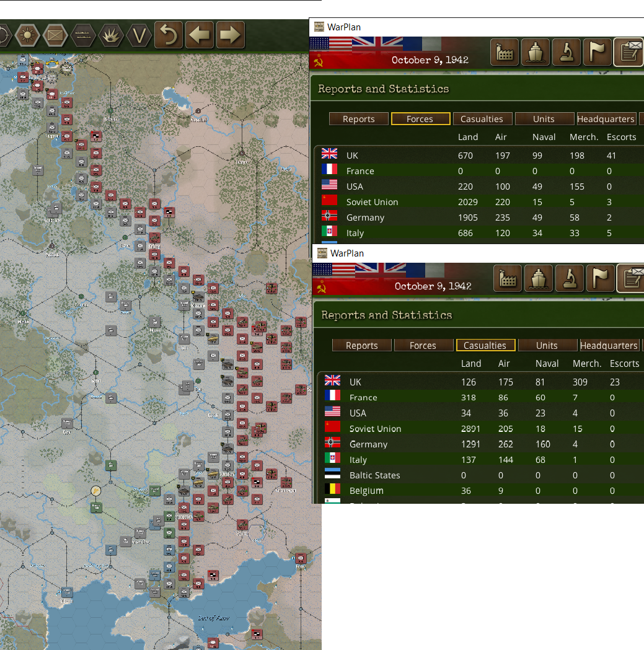Click Soviet land forces value 2029
Viewport: 644px width, 650px height.
click(x=468, y=202)
